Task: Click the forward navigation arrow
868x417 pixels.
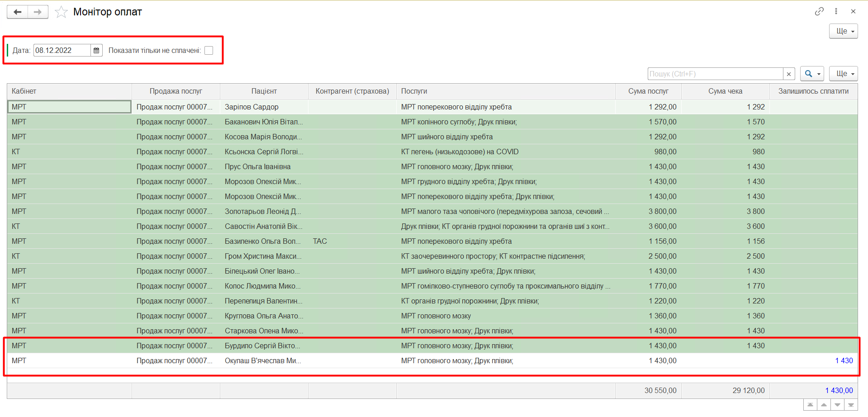Action: (38, 12)
